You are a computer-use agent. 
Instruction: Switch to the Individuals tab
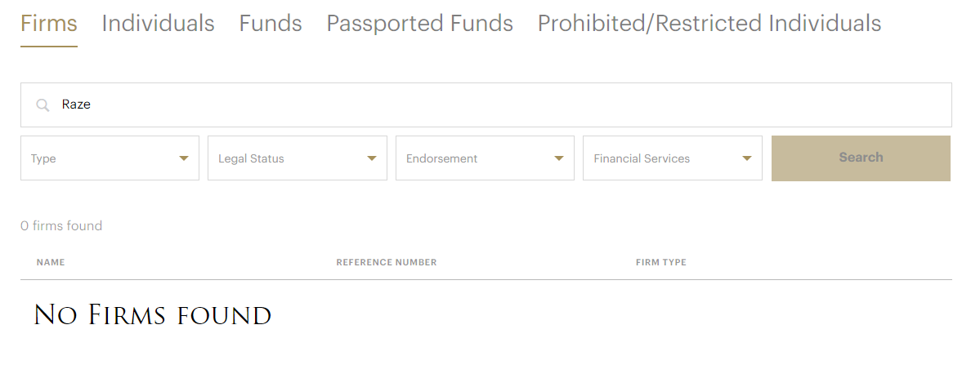coord(158,24)
